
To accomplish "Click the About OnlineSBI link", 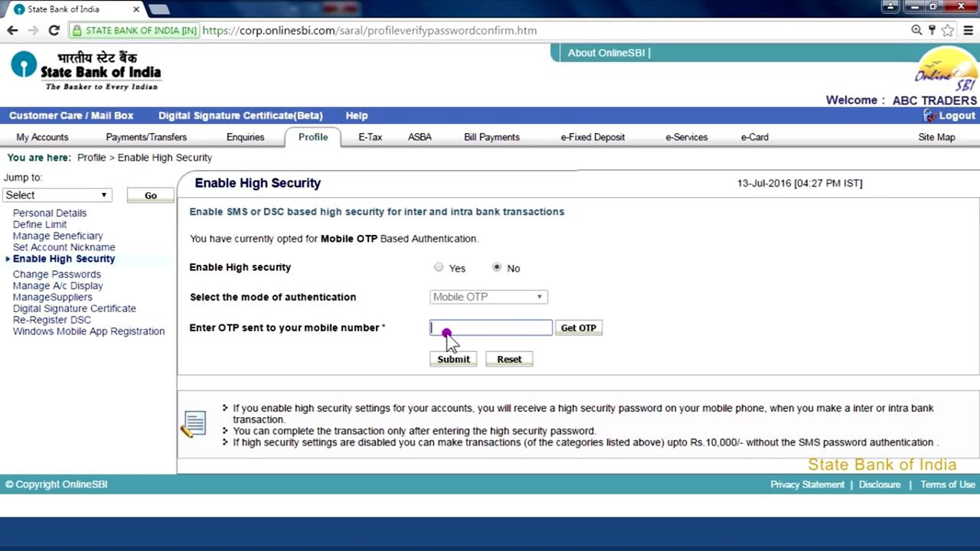I will [606, 53].
